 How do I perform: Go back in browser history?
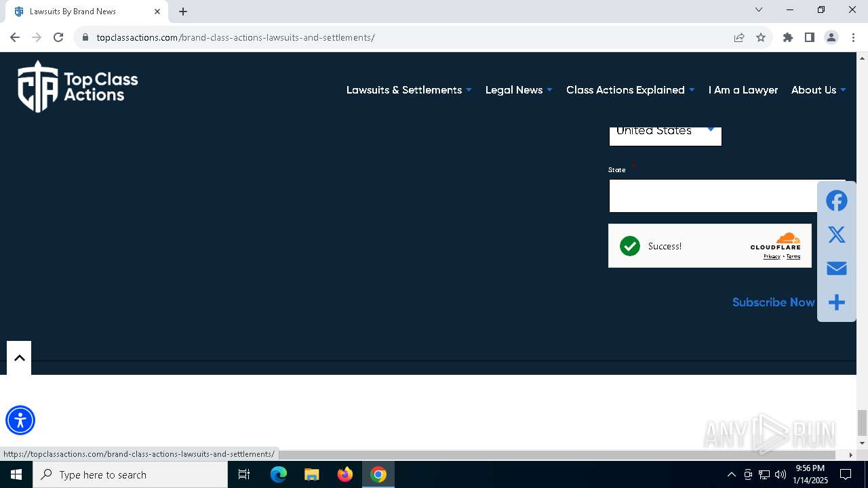click(x=15, y=37)
